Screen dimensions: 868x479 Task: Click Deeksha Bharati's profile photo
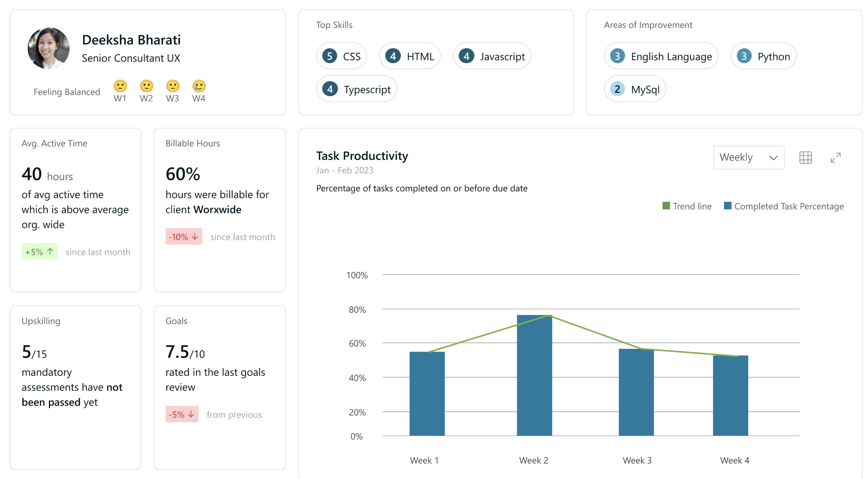[49, 48]
